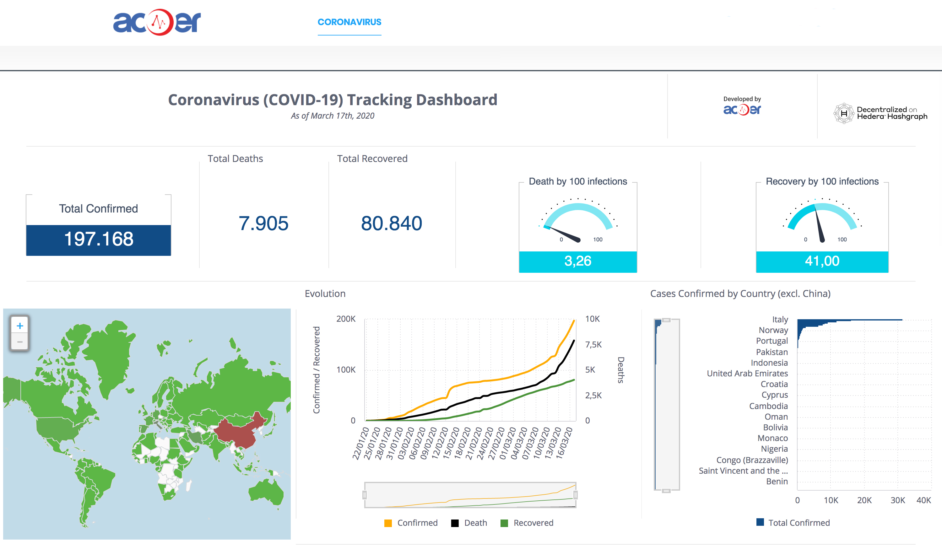Click the Bolivia country label
Viewport: 942px width, 560px height.
(x=775, y=428)
